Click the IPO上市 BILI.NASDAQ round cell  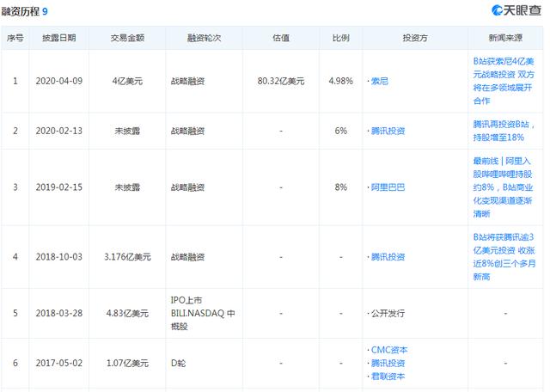[x=203, y=314]
